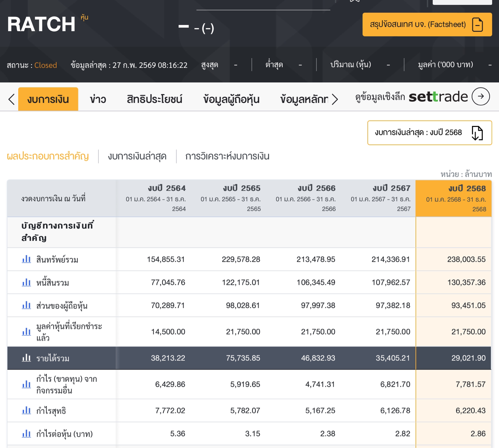Open chart icon for รายได้รวม row
The height and width of the screenshot is (448, 499).
[x=26, y=358]
